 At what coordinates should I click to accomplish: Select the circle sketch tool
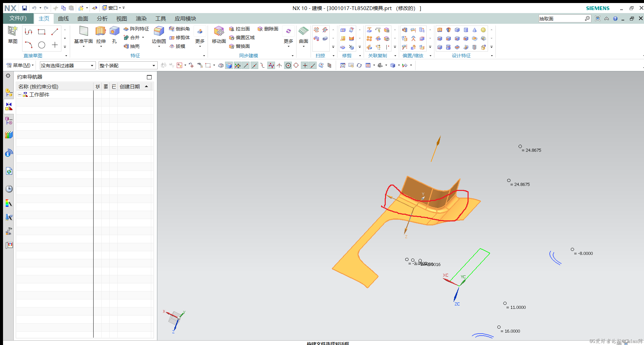[x=42, y=45]
